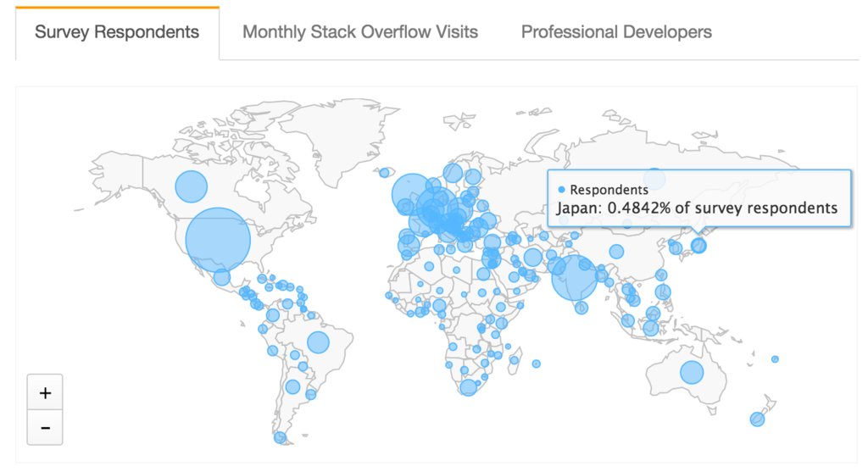This screenshot has height=472, width=868.
Task: Zoom out the map with minus button
Action: click(46, 428)
